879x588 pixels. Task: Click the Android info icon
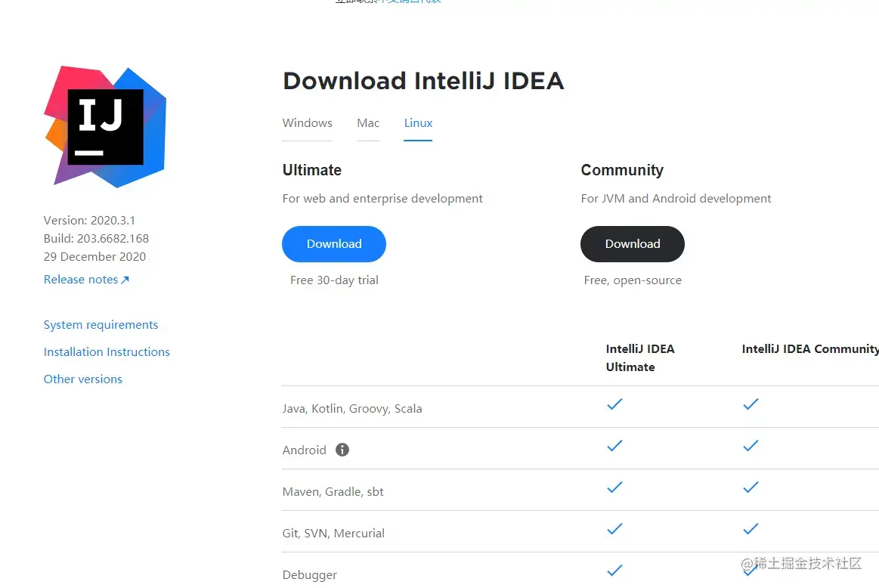click(x=342, y=450)
